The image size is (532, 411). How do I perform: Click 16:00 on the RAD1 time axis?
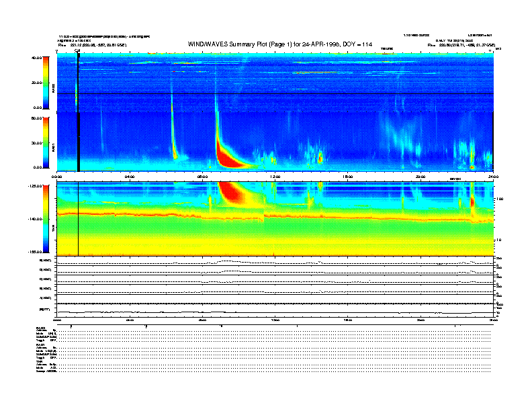tap(348, 177)
